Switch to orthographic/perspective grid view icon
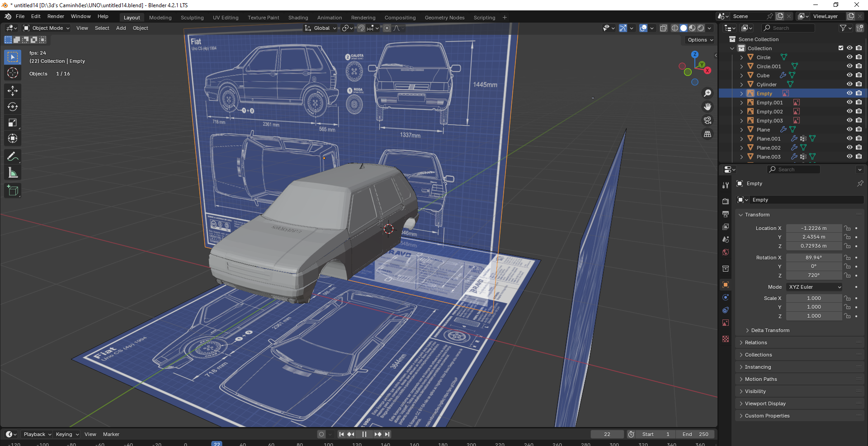The image size is (868, 446). pyautogui.click(x=708, y=134)
